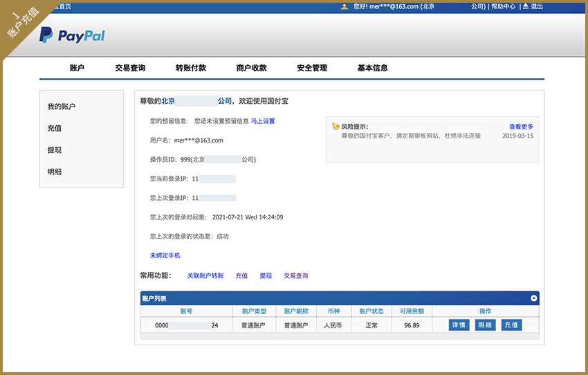Select 明细 in the left sidebar
Image resolution: width=588 pixels, height=375 pixels.
tap(55, 172)
